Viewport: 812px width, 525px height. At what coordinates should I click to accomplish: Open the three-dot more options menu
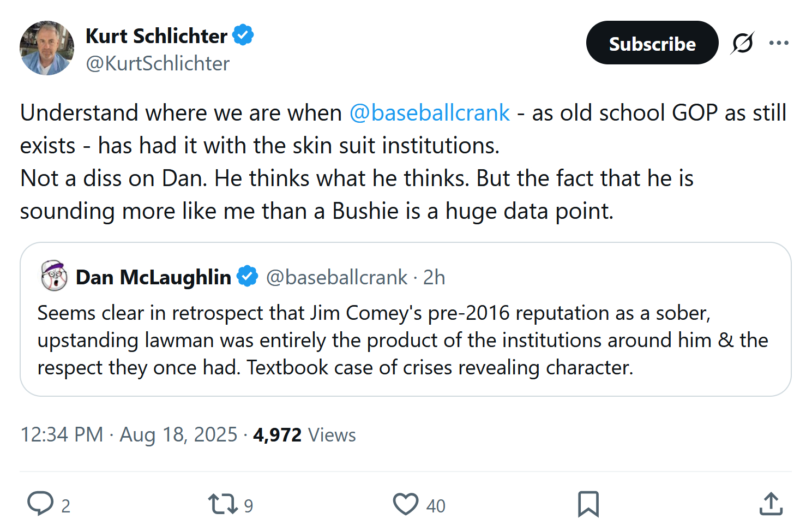779,43
